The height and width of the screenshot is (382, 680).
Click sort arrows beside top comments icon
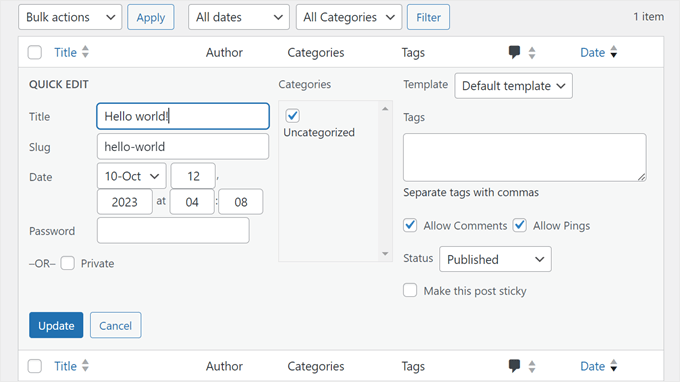[x=532, y=53]
